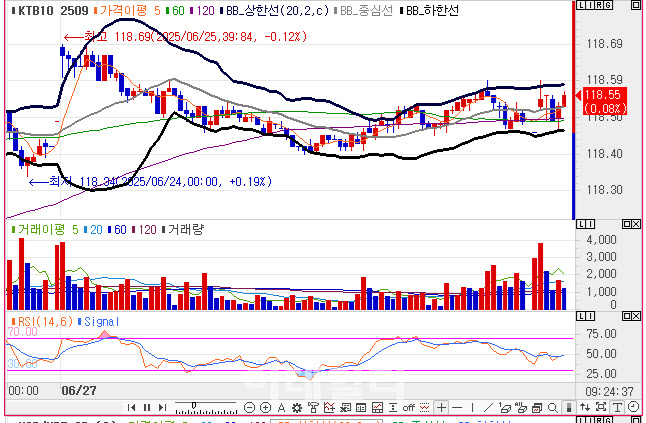Click the 118.55 current price tag
The height and width of the screenshot is (423, 646).
(606, 99)
